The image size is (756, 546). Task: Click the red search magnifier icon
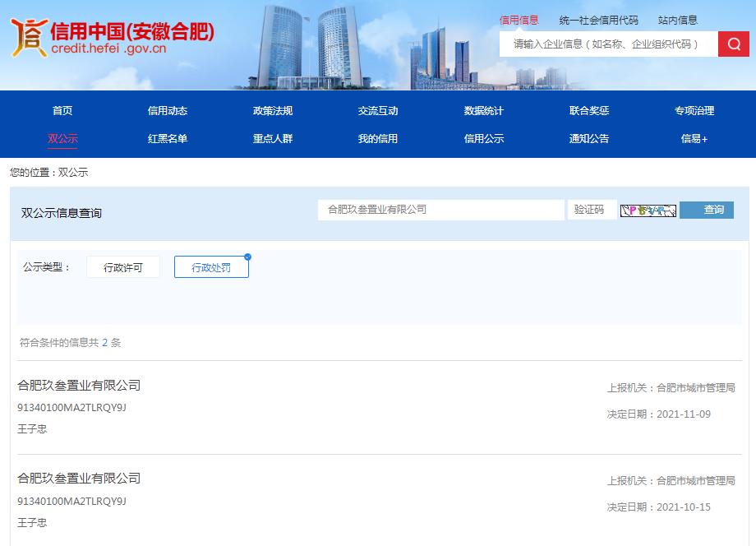pyautogui.click(x=733, y=44)
